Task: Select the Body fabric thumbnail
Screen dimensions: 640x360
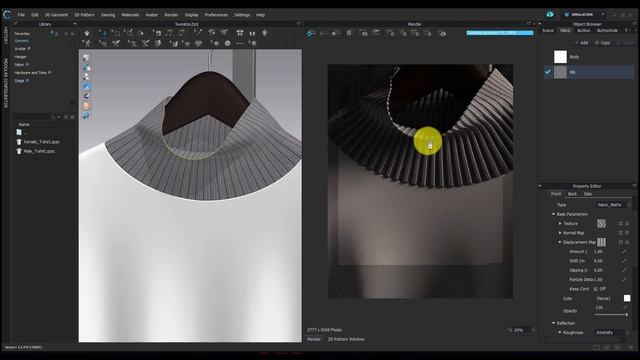Action: [x=560, y=57]
